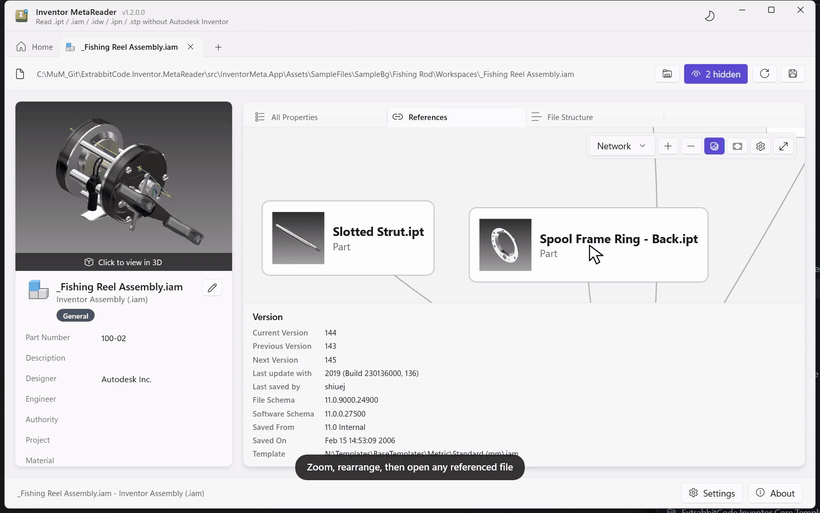Image resolution: width=820 pixels, height=513 pixels.
Task: Zoom out the reference graph
Action: (691, 146)
